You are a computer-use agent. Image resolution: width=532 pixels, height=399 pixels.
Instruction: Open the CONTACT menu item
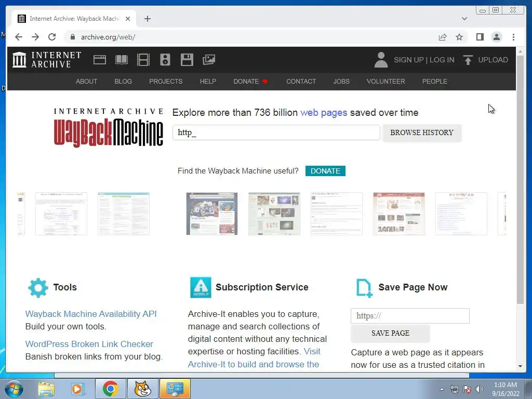[x=301, y=82]
